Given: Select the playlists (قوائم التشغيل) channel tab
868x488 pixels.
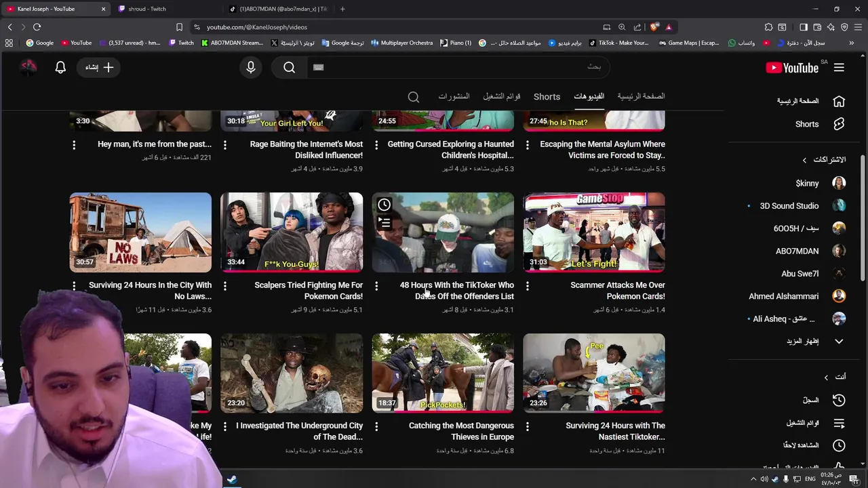Looking at the screenshot, I should coord(501,96).
